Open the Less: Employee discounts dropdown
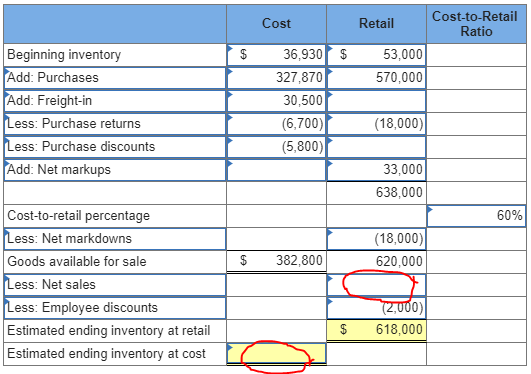Image resolution: width=531 pixels, height=374 pixels. pos(115,308)
